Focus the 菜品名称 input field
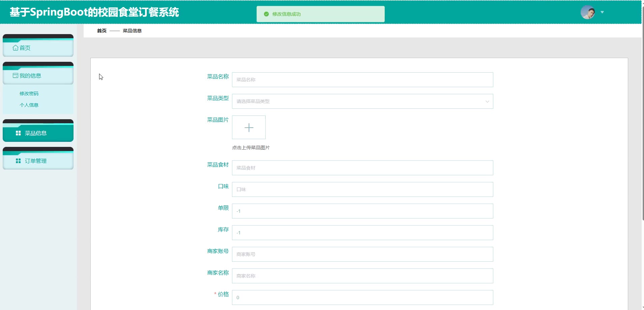Viewport: 644px width, 310px height. (362, 80)
